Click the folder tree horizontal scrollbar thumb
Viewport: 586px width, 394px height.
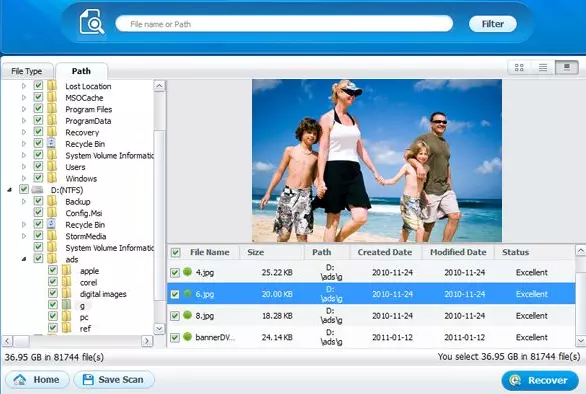22,341
